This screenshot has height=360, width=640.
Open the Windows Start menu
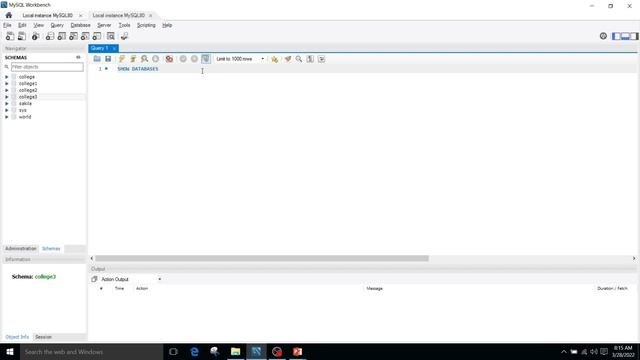pos(10,351)
